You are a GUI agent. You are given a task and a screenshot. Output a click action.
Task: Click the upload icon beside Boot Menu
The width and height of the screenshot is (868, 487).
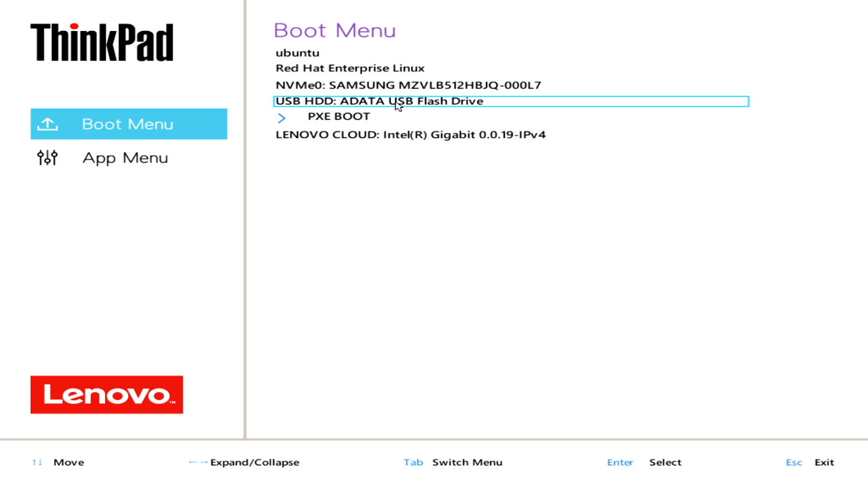pyautogui.click(x=47, y=124)
